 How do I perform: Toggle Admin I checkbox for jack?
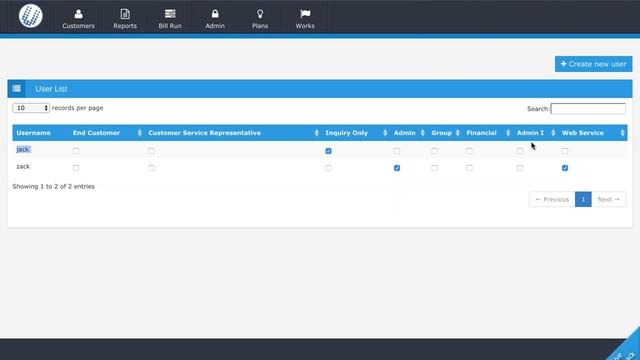point(520,151)
